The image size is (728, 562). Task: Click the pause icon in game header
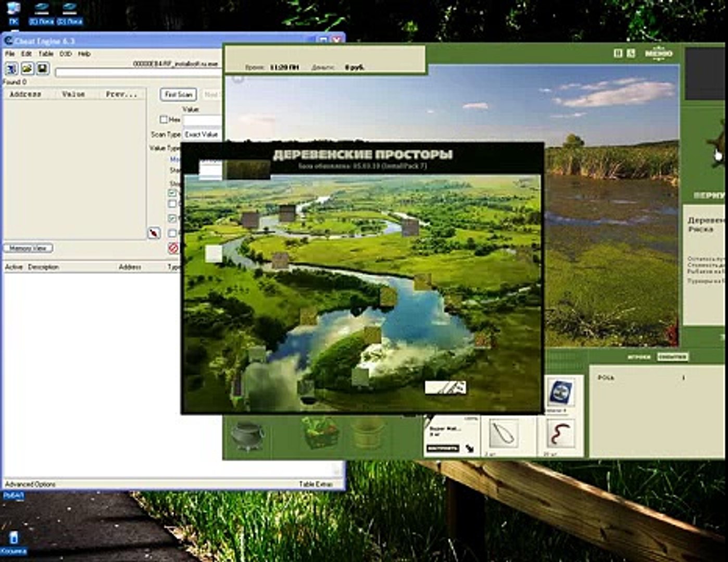(618, 53)
